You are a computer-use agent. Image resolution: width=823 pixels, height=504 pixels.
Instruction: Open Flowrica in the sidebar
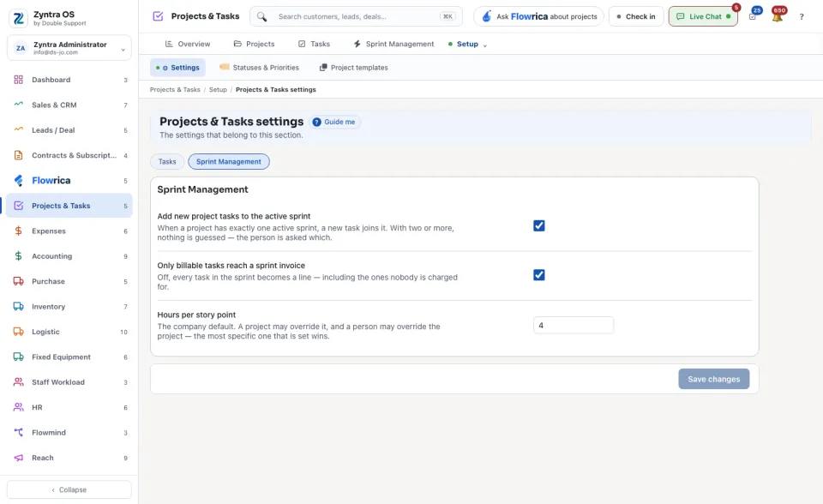coord(69,181)
